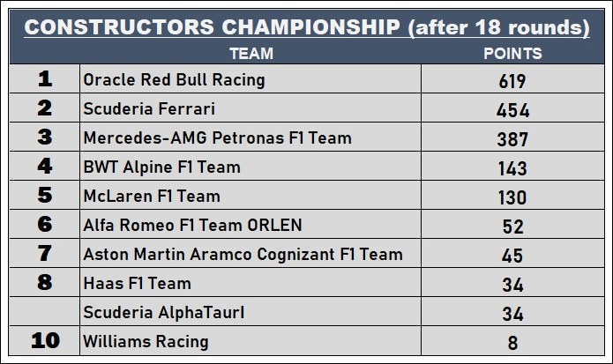
Task: Select BWT Alpine F1 Team row
Action: 307,167
